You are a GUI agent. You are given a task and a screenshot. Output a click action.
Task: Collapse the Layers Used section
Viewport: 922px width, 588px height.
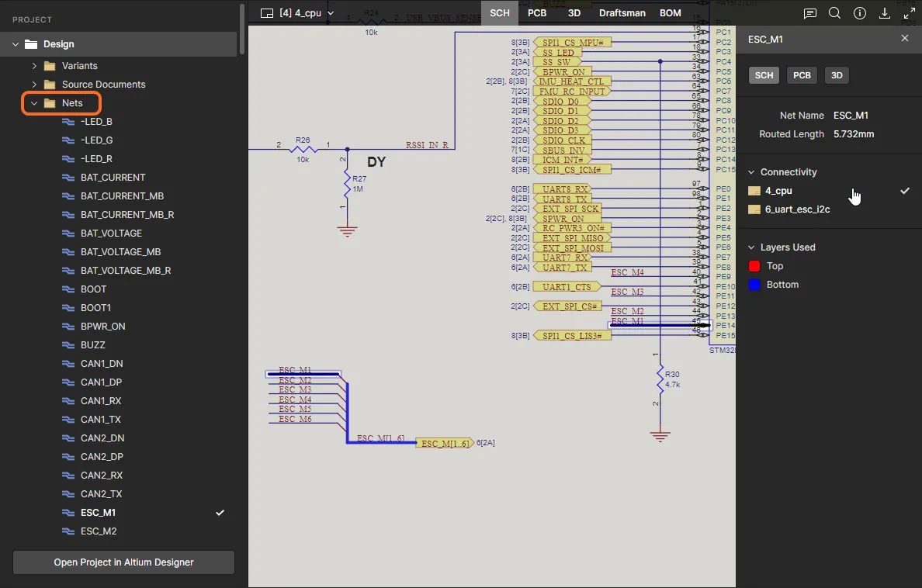[x=751, y=247]
